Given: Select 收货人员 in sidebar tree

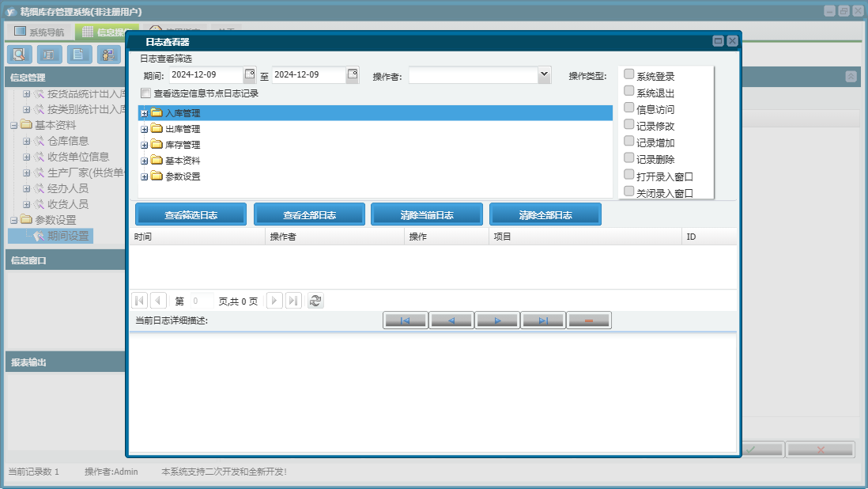Looking at the screenshot, I should pyautogui.click(x=67, y=204).
